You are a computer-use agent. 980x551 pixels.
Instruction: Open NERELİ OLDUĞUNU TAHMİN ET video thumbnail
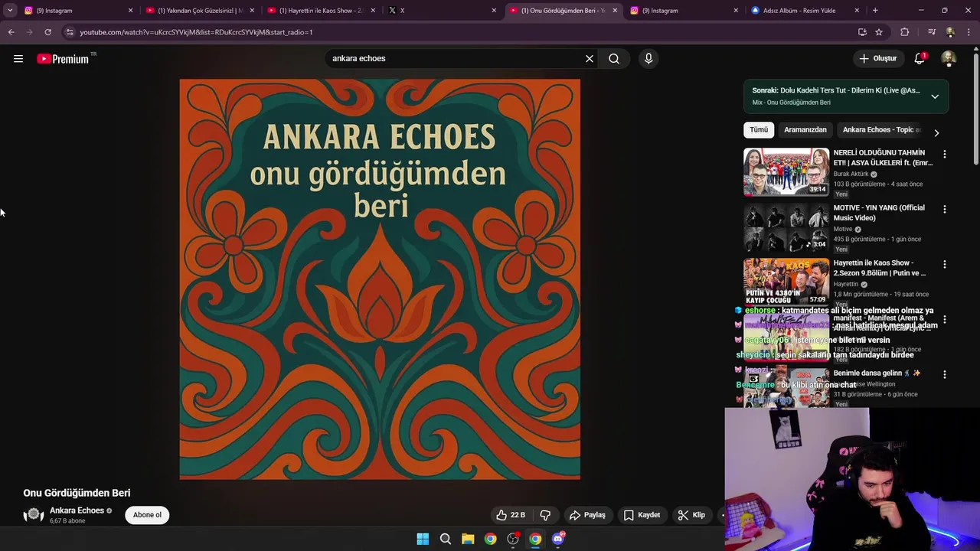click(x=786, y=171)
